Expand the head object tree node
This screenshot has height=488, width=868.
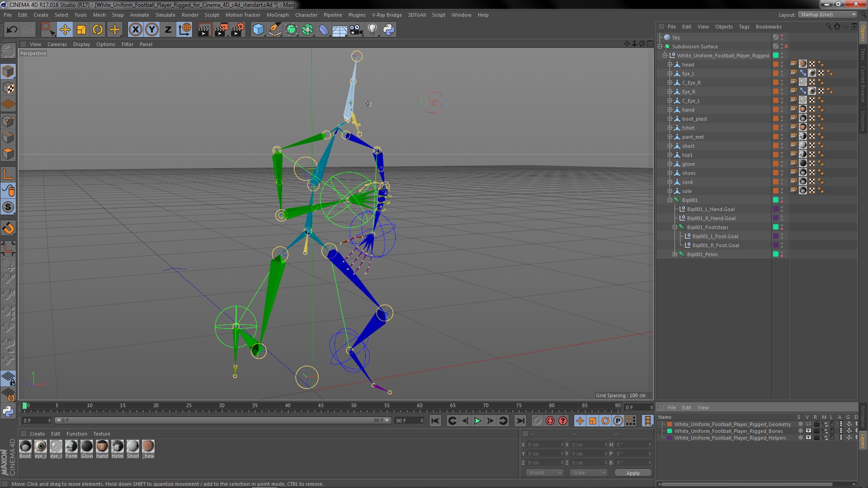pyautogui.click(x=670, y=65)
